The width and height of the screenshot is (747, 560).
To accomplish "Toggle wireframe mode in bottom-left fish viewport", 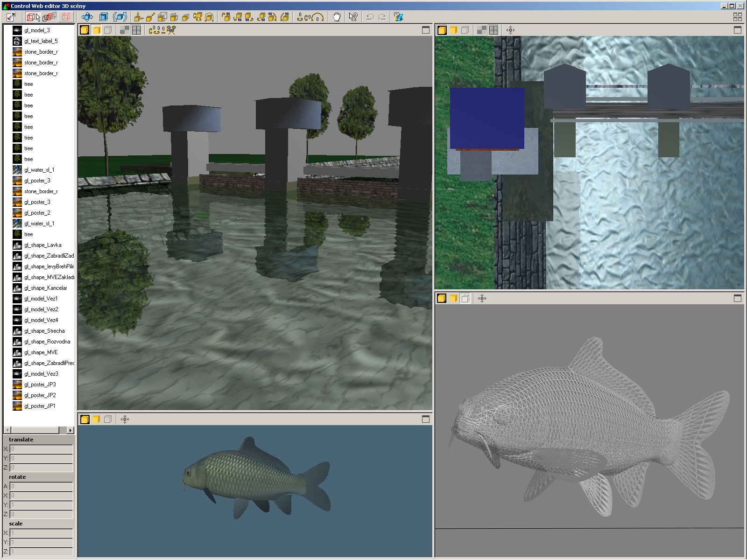I will tap(108, 419).
